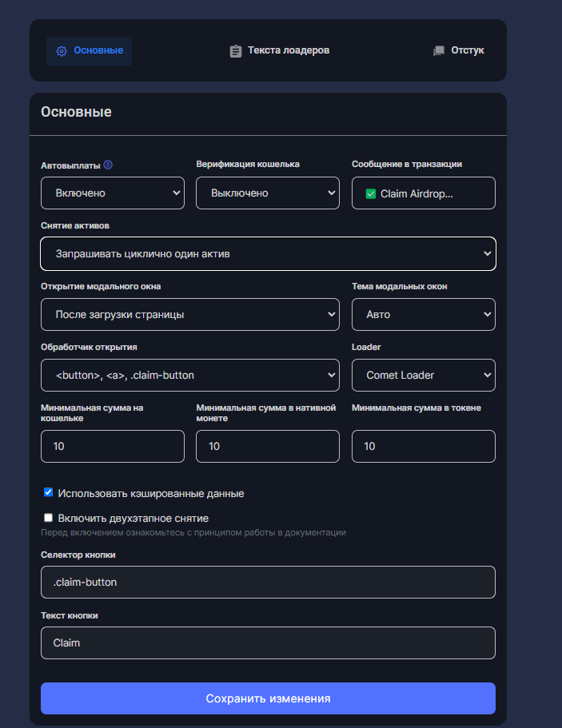Expand Тема модальных окон dropdown
Viewport: 562px width, 728px height.
[423, 315]
